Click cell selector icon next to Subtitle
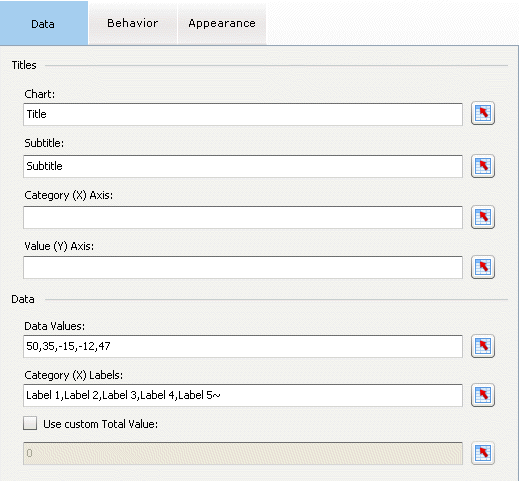Viewport: 519px width, 481px height. click(483, 166)
